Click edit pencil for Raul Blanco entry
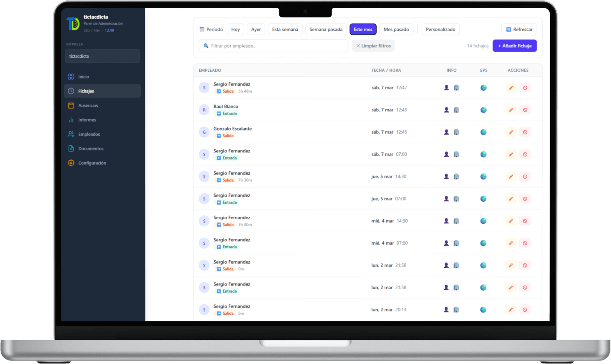The height and width of the screenshot is (364, 611). pyautogui.click(x=511, y=110)
